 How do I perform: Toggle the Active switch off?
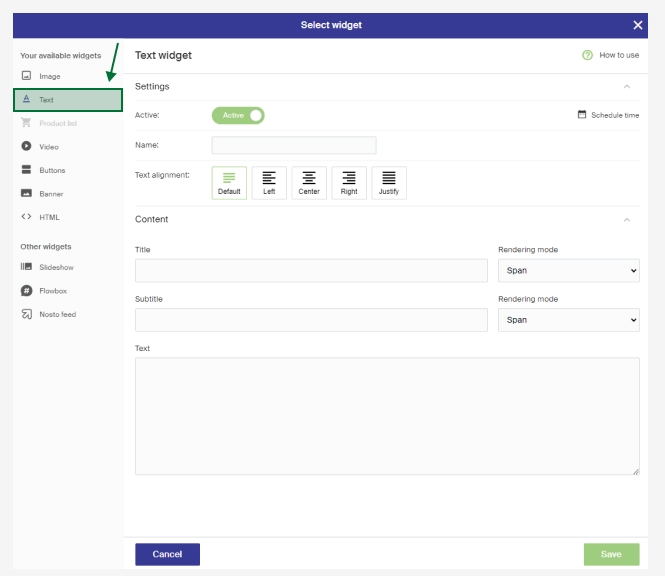[238, 115]
